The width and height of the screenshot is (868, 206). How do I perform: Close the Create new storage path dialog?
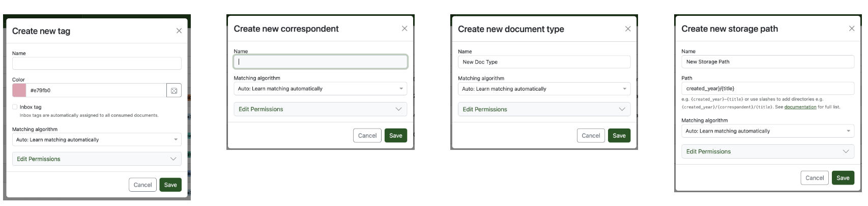852,29
